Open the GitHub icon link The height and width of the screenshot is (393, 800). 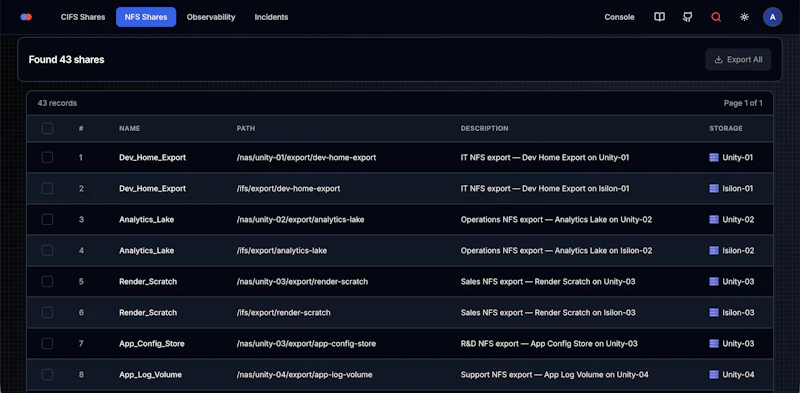(x=688, y=17)
